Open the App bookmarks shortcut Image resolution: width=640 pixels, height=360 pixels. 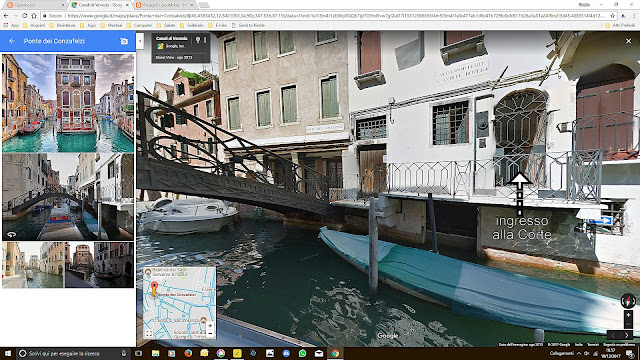(x=11, y=25)
